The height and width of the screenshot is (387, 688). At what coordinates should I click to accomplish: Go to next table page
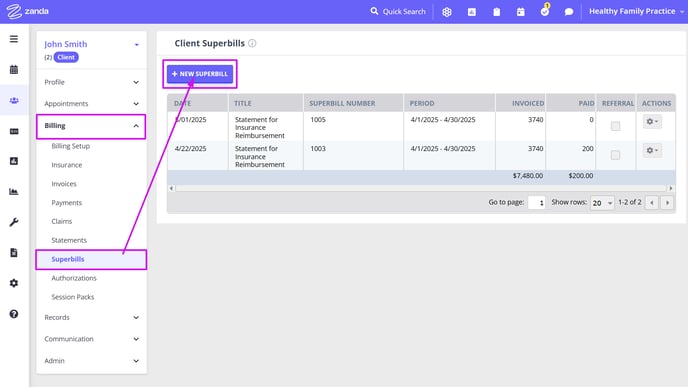[x=667, y=203]
